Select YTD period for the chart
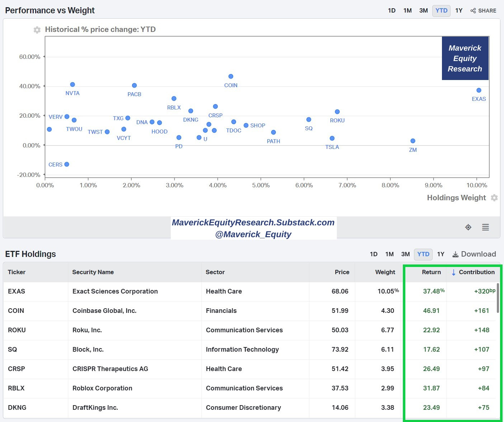 coord(441,11)
